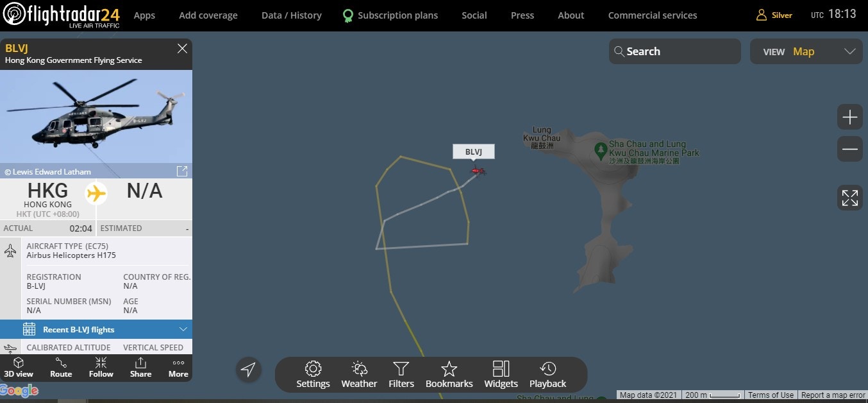Viewport: 868px width, 403px height.
Task: Open the Bookmarks star menu
Action: [449, 375]
